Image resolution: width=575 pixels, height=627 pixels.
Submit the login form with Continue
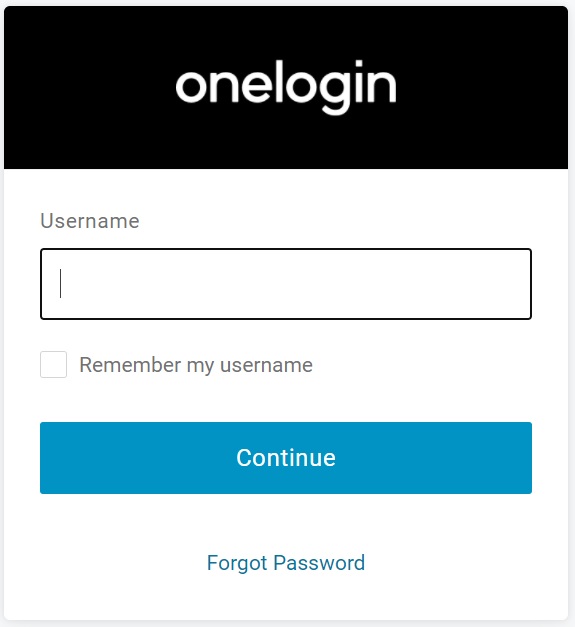286,458
